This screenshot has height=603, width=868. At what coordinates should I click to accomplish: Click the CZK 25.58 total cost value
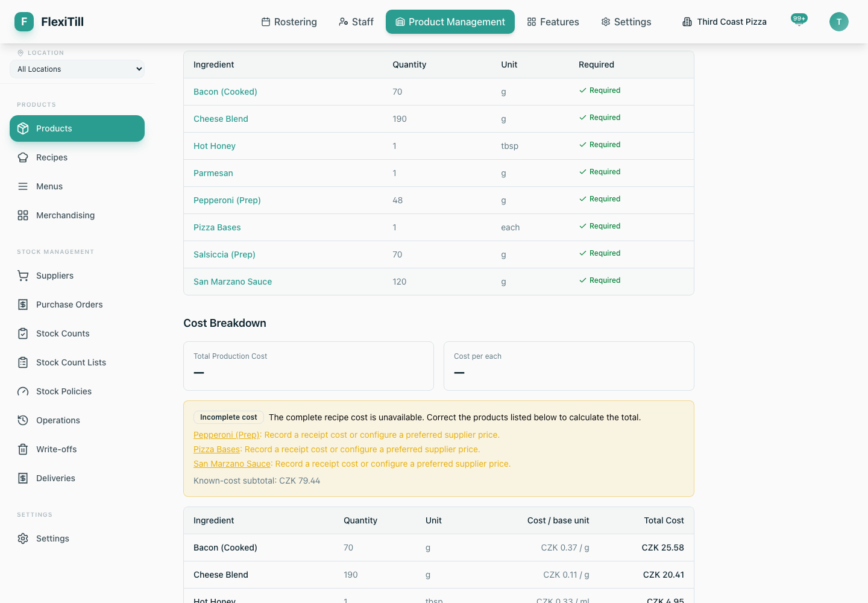tap(663, 548)
